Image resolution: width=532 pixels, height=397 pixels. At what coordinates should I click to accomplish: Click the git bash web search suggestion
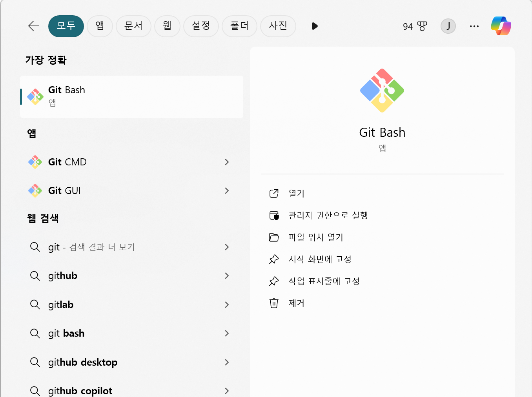131,333
